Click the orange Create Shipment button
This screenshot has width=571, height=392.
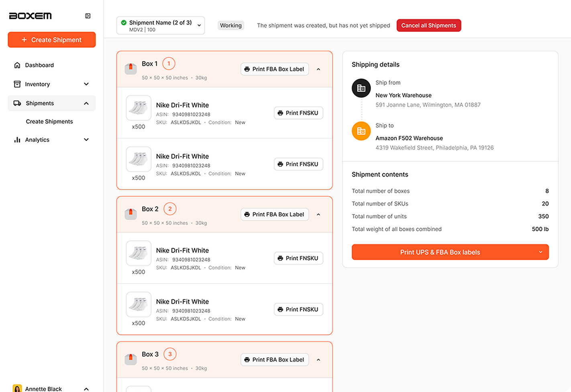click(52, 40)
